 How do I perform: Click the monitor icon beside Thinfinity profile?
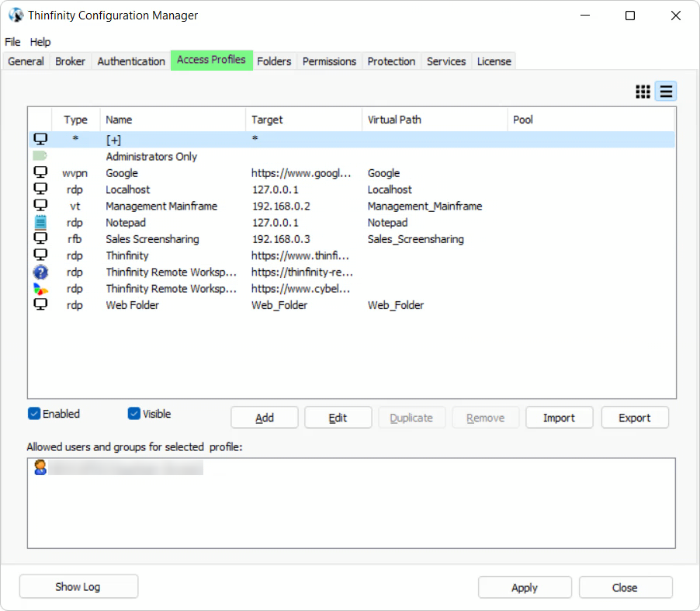point(40,255)
